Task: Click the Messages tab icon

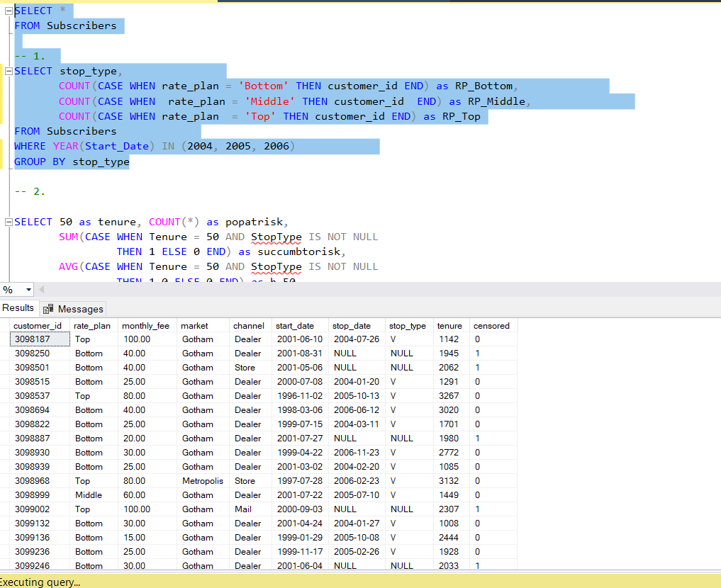Action: click(48, 309)
